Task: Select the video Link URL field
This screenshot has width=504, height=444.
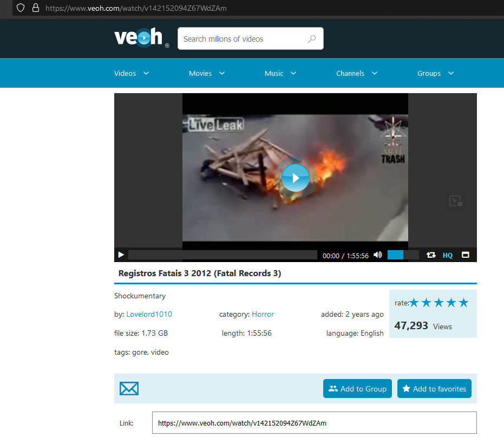Action: tap(315, 423)
